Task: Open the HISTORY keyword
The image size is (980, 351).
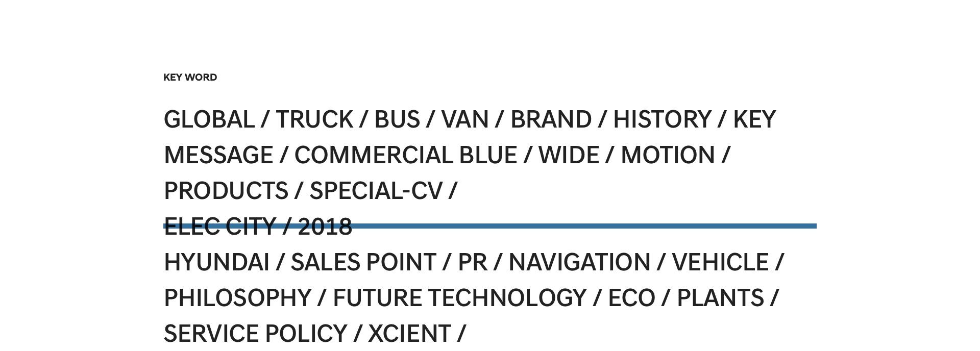Action: click(x=662, y=120)
